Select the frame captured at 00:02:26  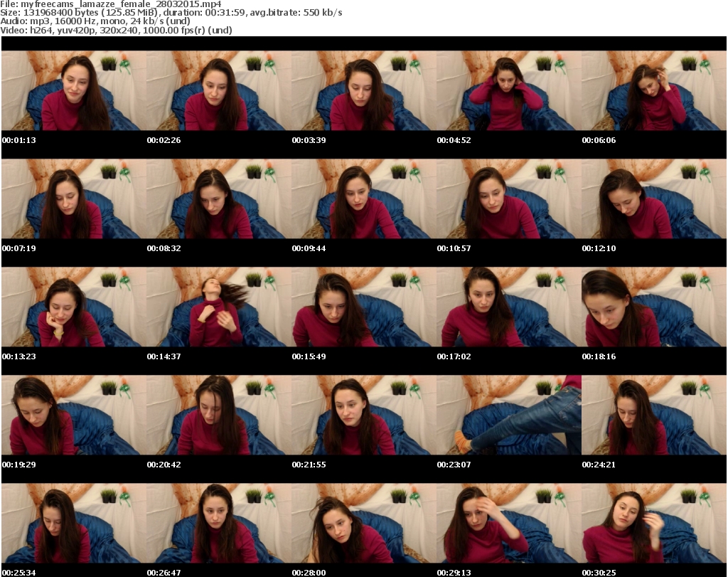(x=219, y=90)
